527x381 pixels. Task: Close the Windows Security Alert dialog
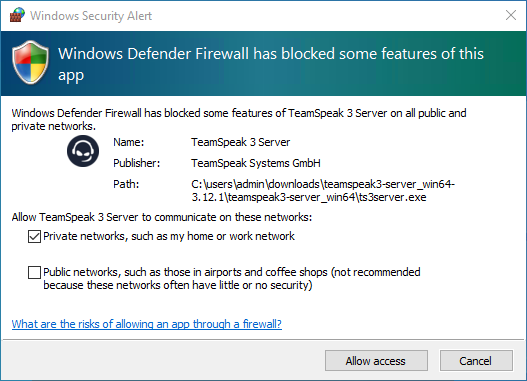pos(511,15)
